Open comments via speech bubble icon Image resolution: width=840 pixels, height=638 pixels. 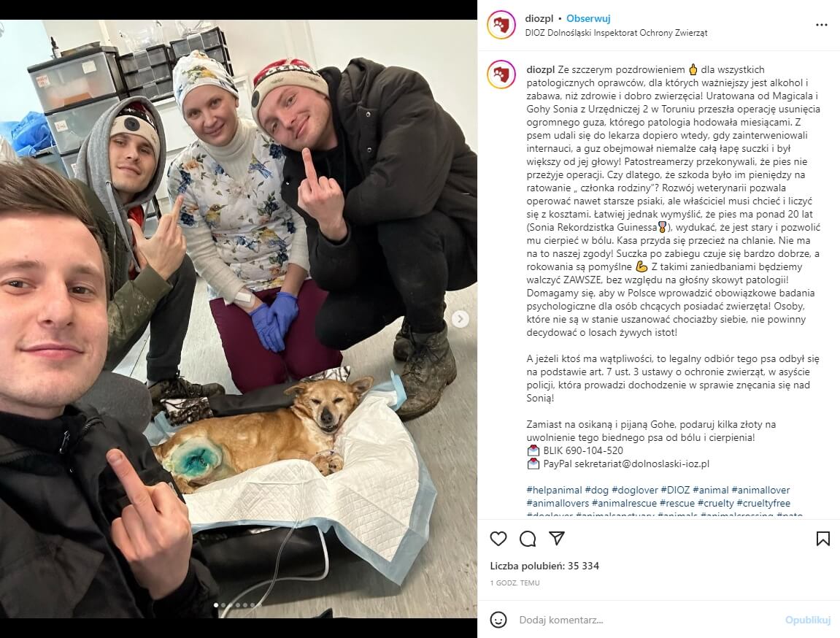click(528, 539)
